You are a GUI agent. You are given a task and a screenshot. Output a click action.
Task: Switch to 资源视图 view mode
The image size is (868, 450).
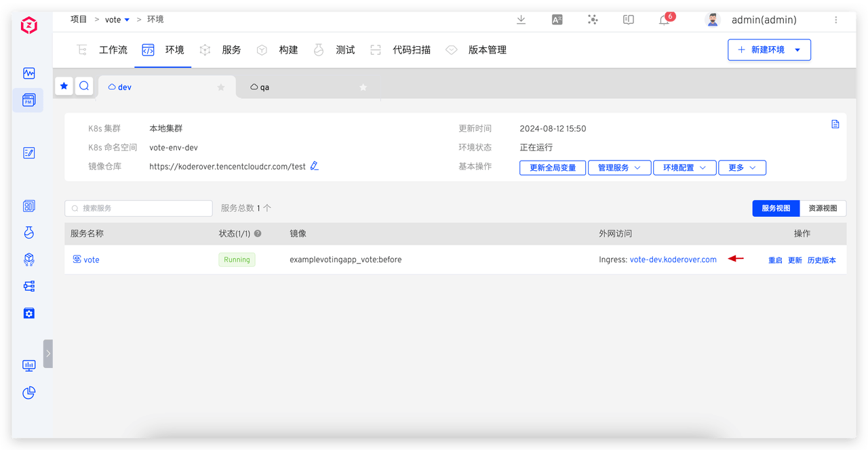(823, 208)
